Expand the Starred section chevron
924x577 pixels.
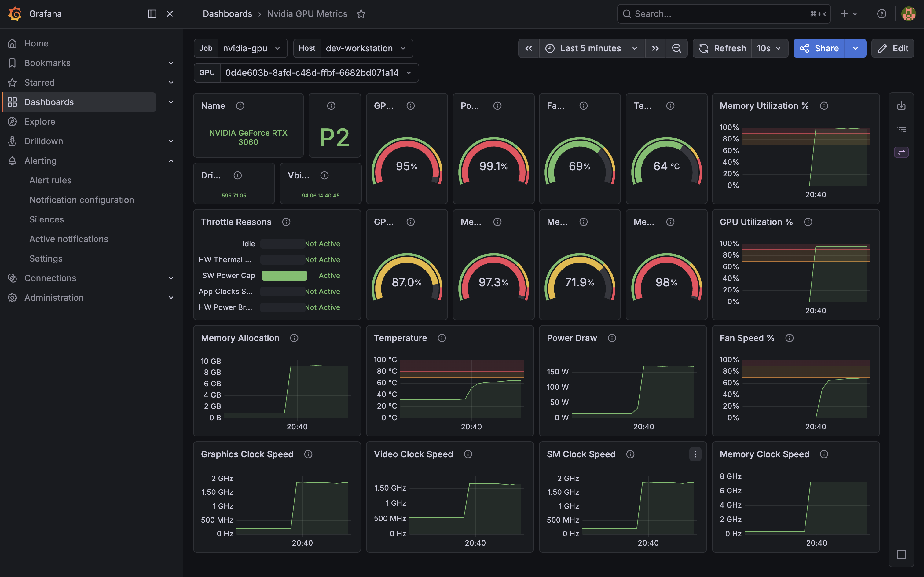click(171, 83)
